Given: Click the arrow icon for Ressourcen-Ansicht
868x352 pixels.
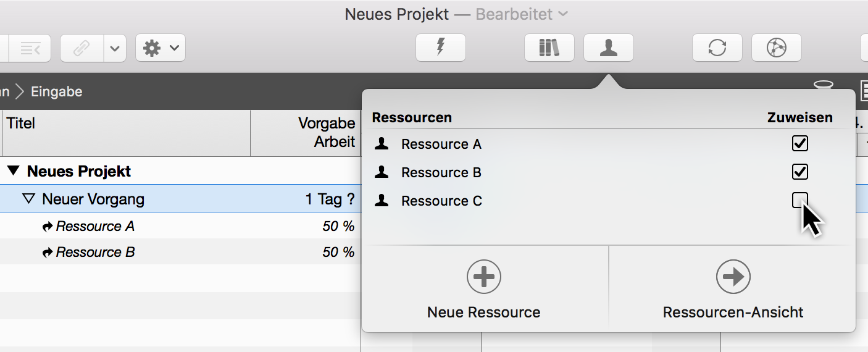Looking at the screenshot, I should click(x=733, y=277).
